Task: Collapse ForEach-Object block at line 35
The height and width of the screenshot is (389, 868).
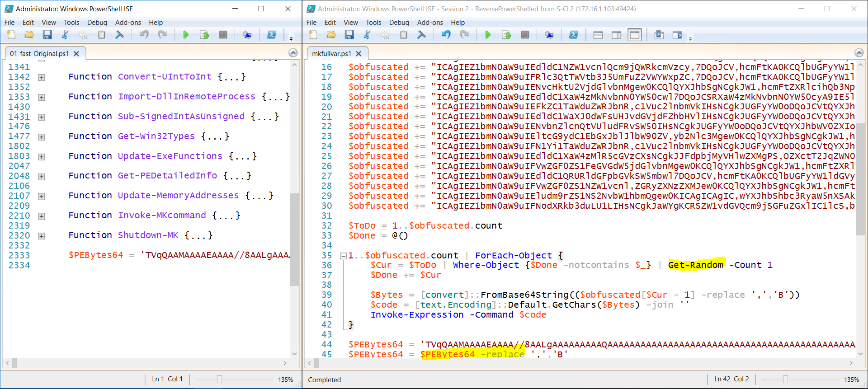Action: (343, 256)
